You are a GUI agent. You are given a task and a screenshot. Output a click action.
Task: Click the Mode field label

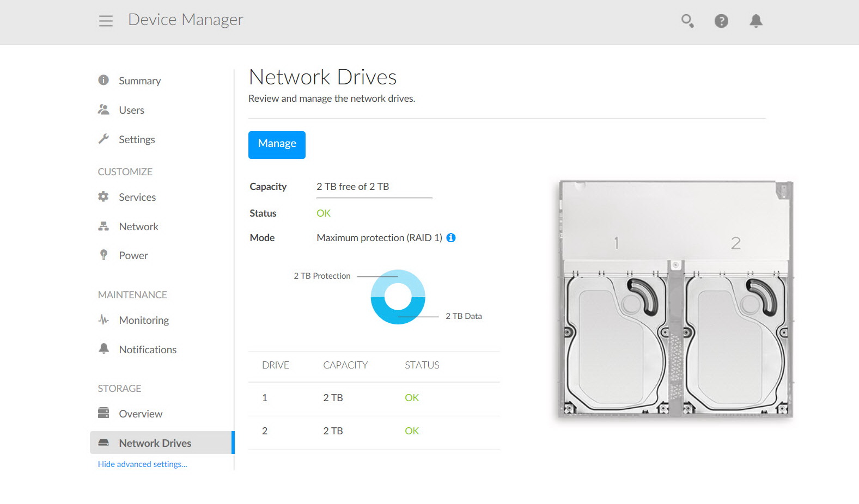point(262,238)
